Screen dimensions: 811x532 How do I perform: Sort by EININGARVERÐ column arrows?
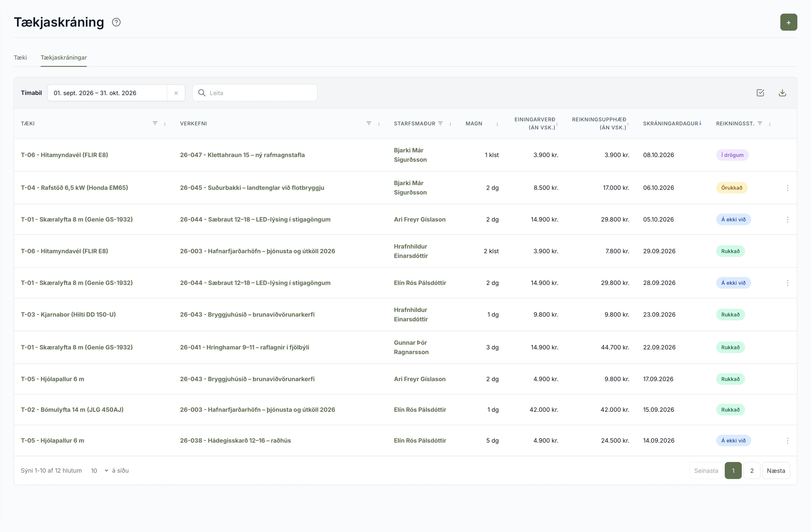557,125
